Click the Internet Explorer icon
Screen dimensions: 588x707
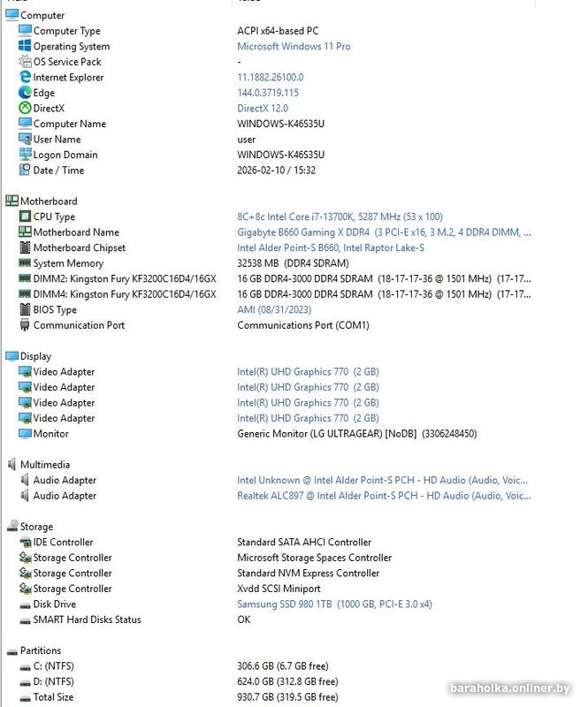pos(25,77)
